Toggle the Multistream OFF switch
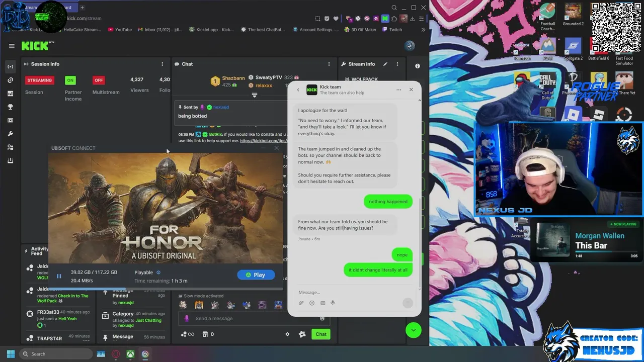The width and height of the screenshot is (644, 362). tap(99, 80)
